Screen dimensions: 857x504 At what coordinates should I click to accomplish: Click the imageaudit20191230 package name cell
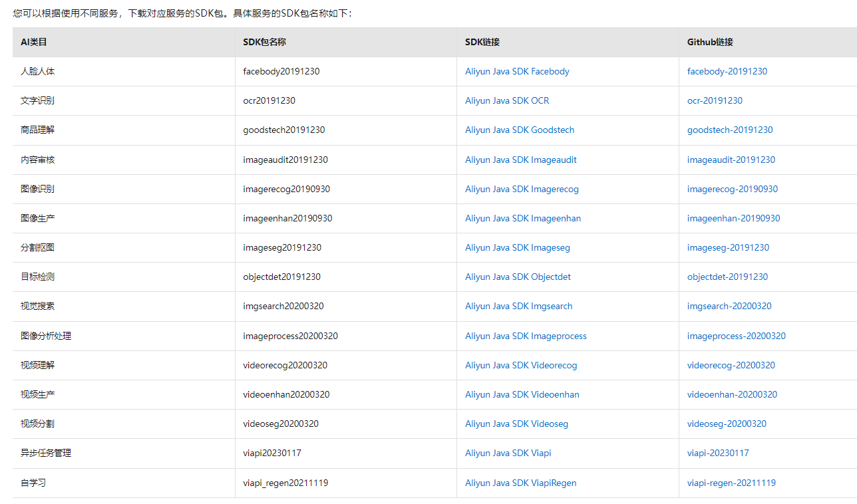pyautogui.click(x=345, y=160)
